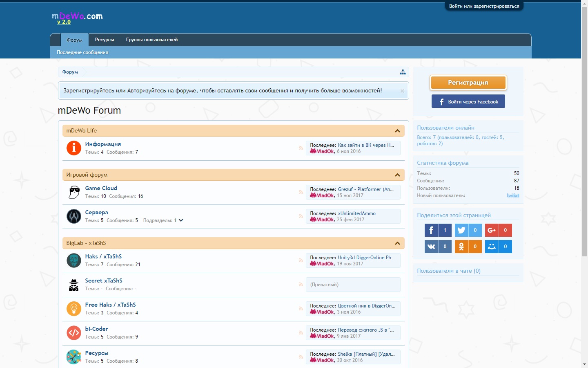The width and height of the screenshot is (588, 368).
Task: Click the orange Регистрация button
Action: (x=468, y=83)
